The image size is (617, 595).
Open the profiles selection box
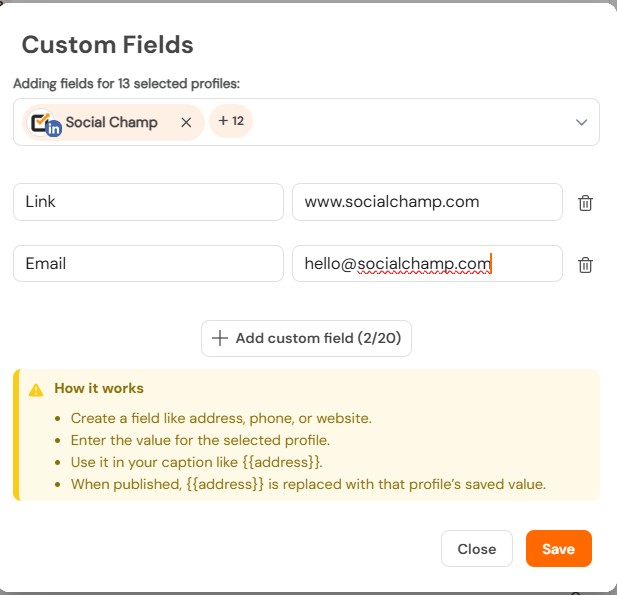(306, 122)
